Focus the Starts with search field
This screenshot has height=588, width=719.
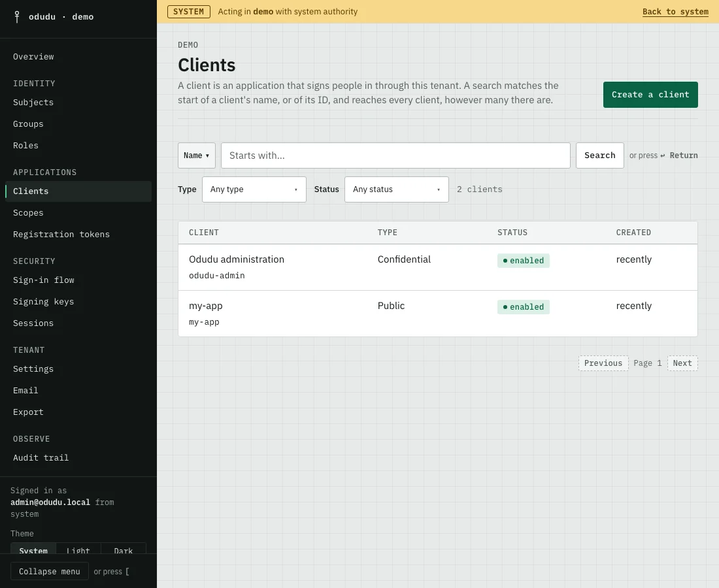[395, 156]
